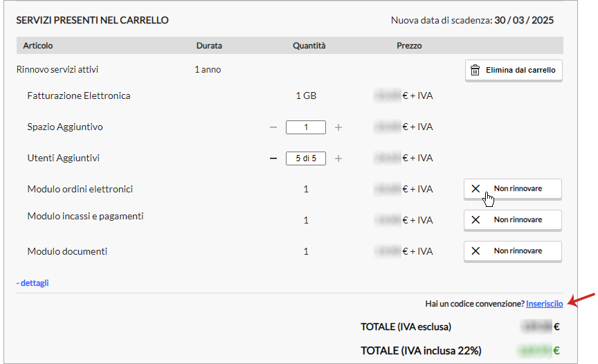This screenshot has height=364, width=598.
Task: Click the Durata column header
Action: [x=209, y=46]
